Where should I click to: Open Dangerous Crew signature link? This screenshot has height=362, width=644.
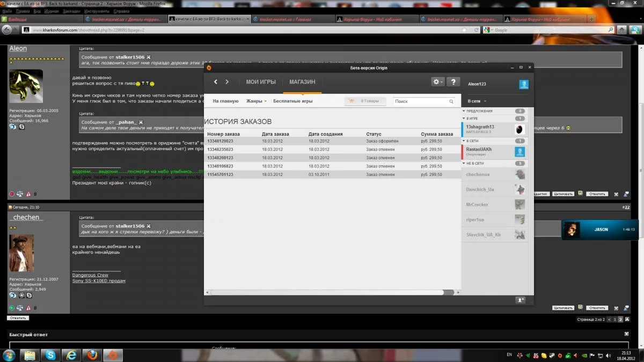pyautogui.click(x=90, y=275)
